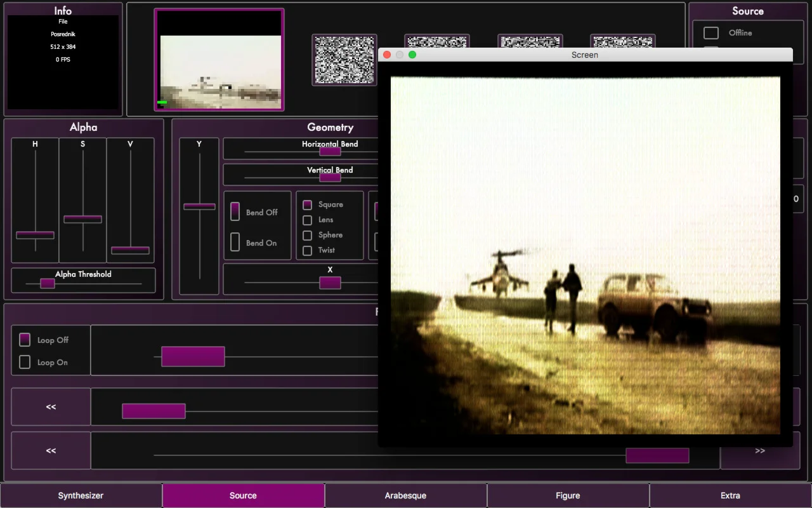The image size is (812, 508).
Task: Enable the Twist geometry option
Action: click(x=308, y=250)
